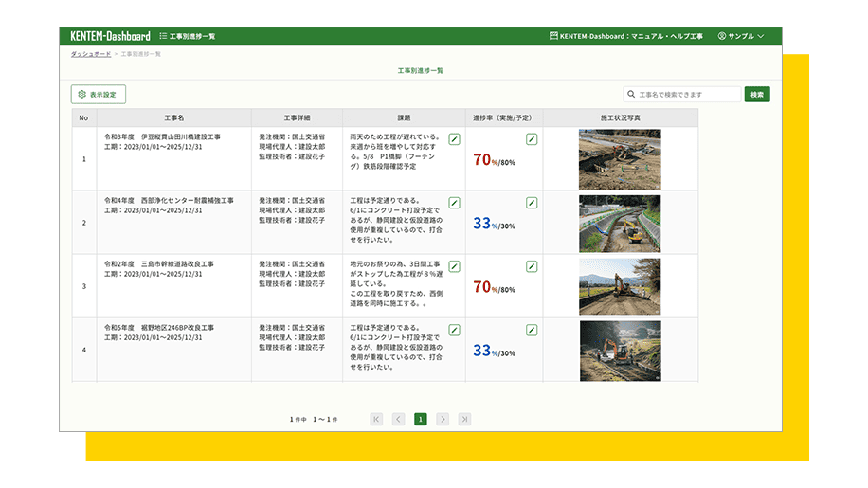The height and width of the screenshot is (488, 868).
Task: Edit the issue text for row 4
Action: 454,330
